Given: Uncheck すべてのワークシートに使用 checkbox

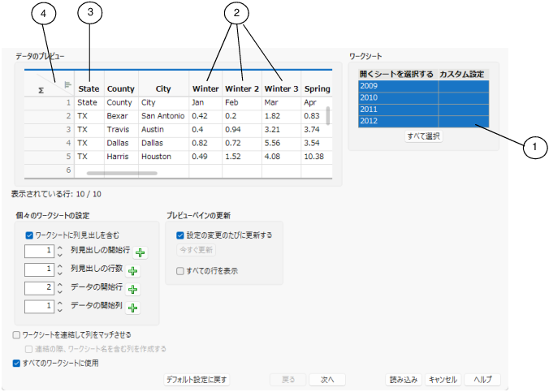Looking at the screenshot, I should pos(16,364).
